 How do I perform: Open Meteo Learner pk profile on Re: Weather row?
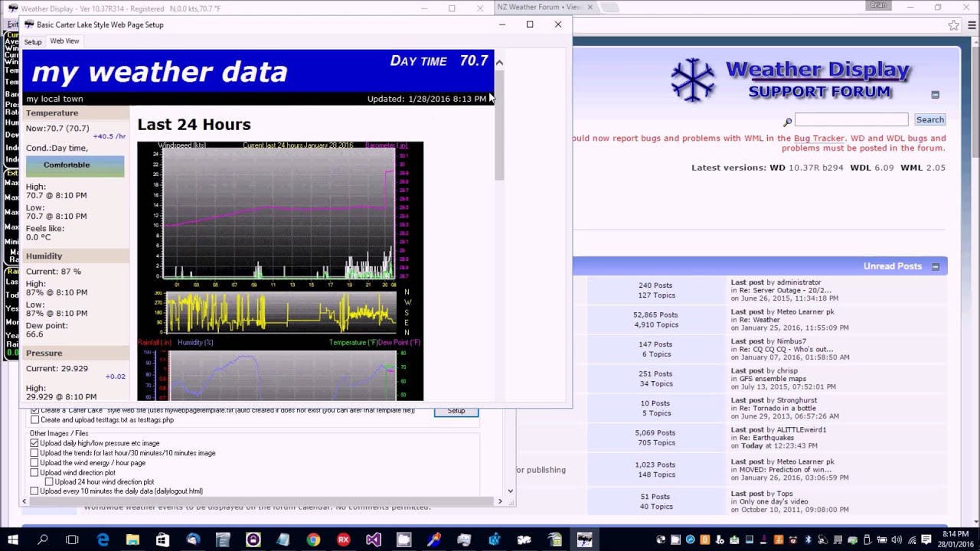[x=806, y=312]
